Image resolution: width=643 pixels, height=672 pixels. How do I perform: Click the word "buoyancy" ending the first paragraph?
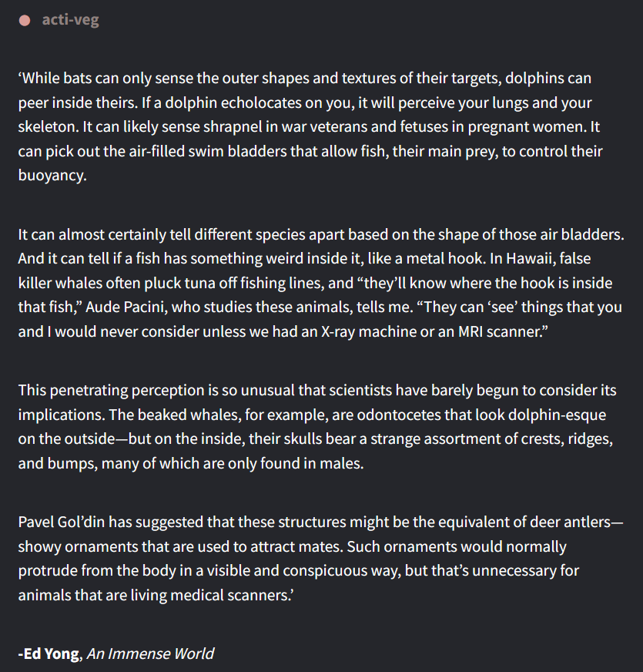(x=51, y=175)
